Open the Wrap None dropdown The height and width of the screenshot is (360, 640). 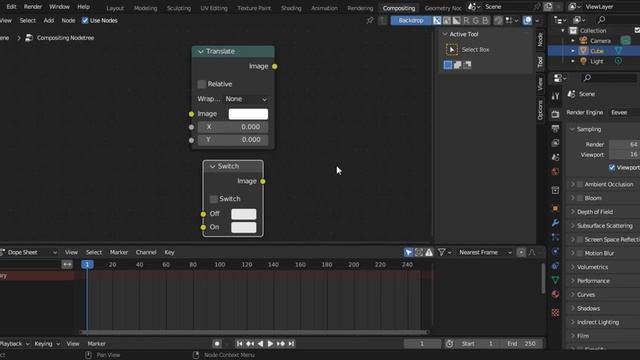coord(247,99)
